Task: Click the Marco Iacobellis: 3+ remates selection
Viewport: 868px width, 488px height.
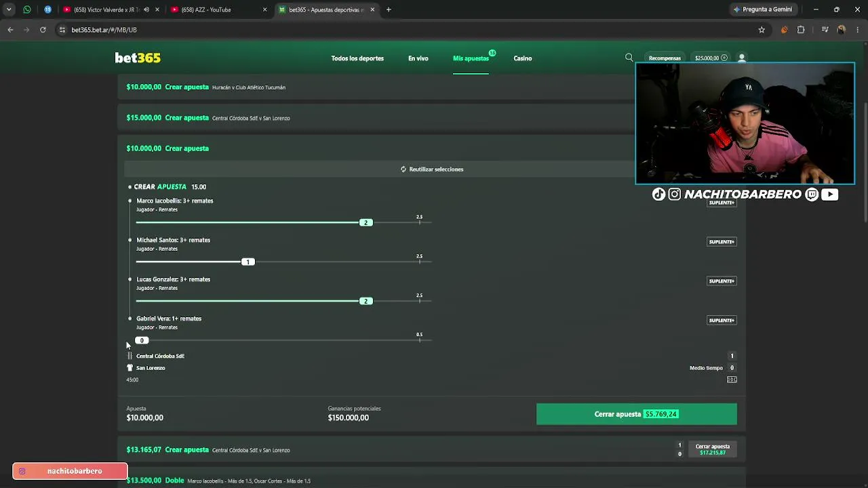Action: [175, 201]
